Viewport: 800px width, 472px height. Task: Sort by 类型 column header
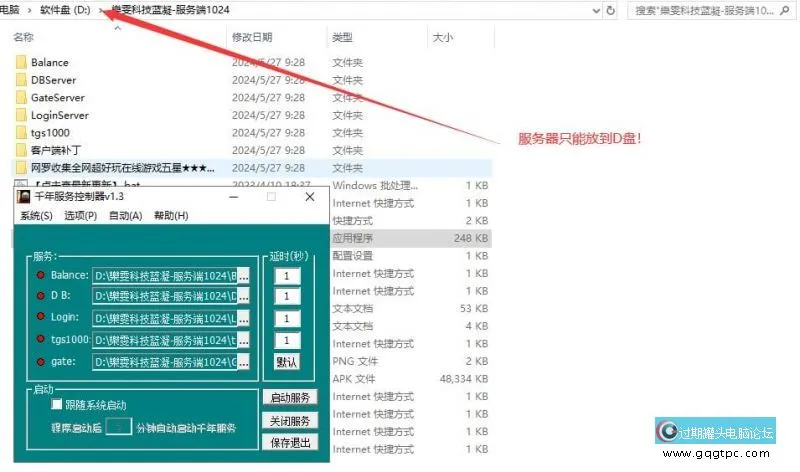coord(342,37)
